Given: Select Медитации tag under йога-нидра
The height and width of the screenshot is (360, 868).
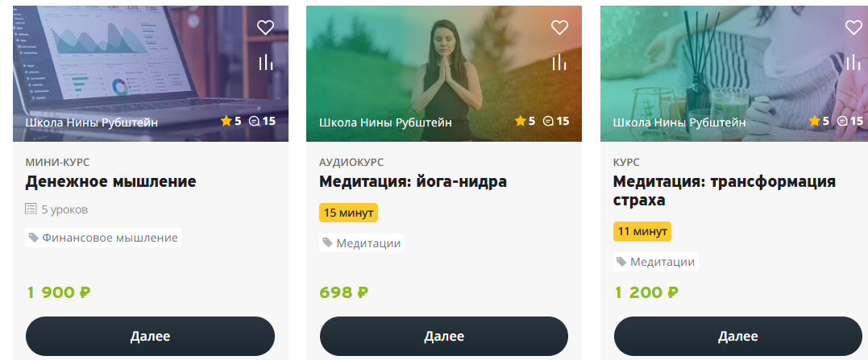Looking at the screenshot, I should (x=362, y=242).
